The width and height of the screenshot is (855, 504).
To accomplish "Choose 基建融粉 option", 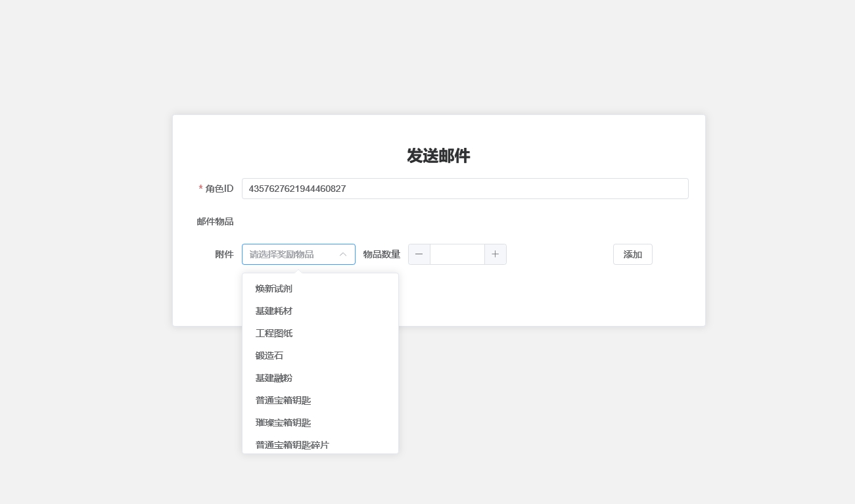I will (x=320, y=378).
